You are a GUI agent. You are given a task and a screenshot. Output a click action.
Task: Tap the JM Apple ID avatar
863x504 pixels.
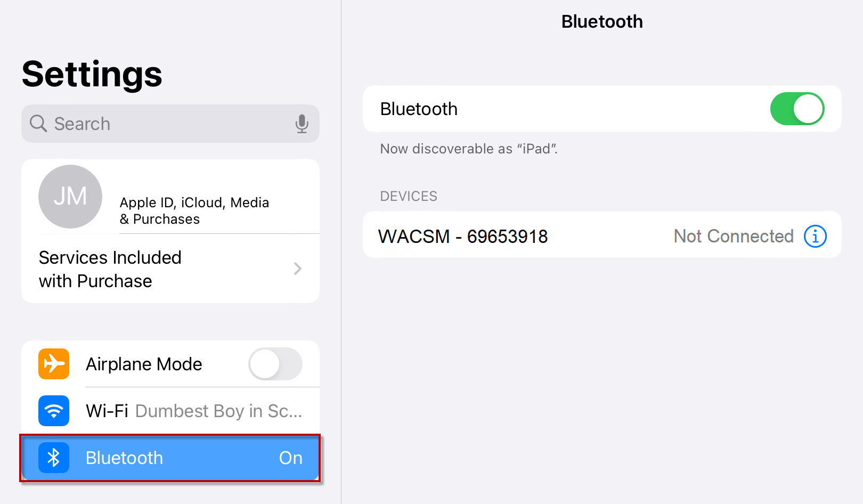(x=70, y=197)
